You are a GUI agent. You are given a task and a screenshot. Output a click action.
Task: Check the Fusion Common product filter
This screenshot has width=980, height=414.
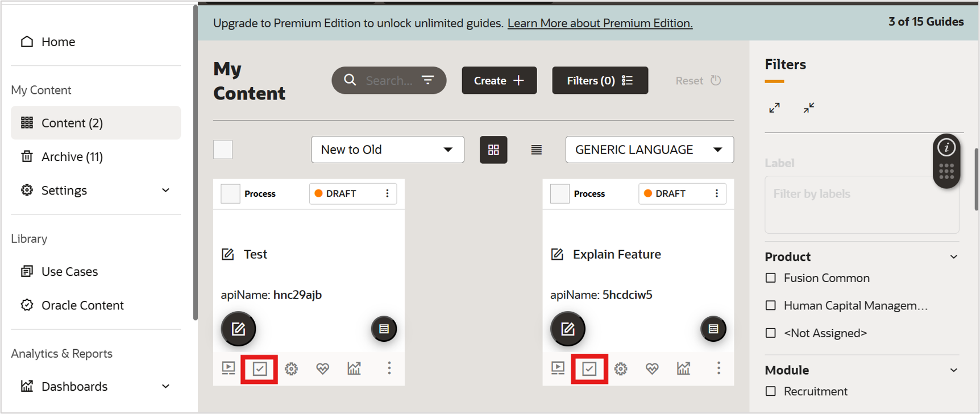click(x=771, y=278)
